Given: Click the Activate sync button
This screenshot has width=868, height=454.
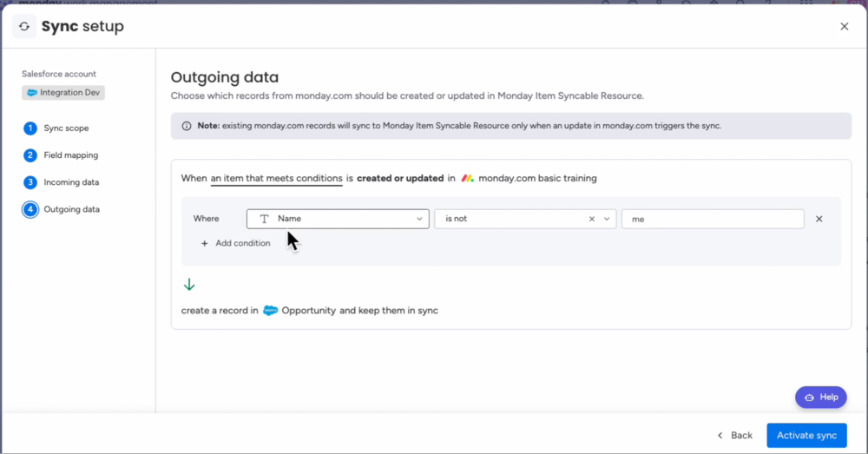Looking at the screenshot, I should tap(806, 435).
